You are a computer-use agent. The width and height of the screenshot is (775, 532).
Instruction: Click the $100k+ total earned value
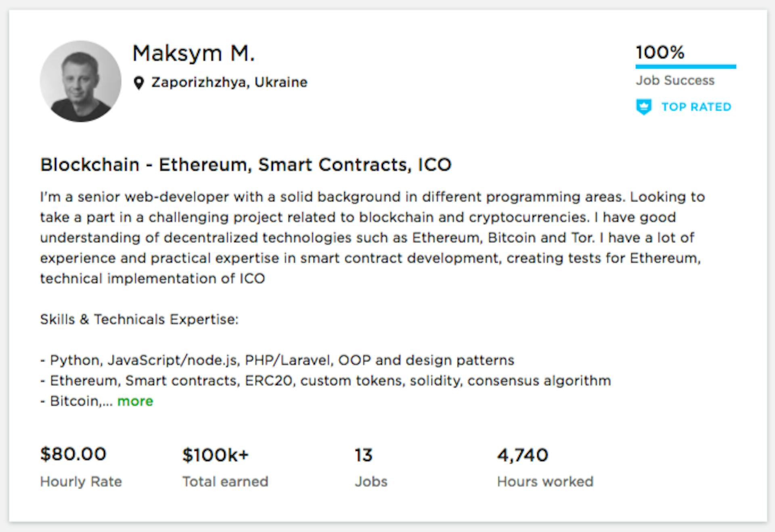tap(216, 455)
